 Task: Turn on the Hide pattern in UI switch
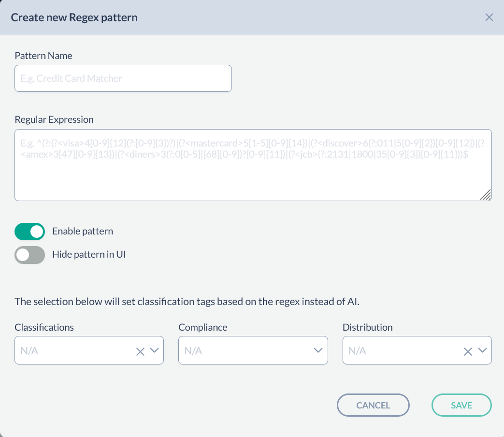click(x=30, y=255)
